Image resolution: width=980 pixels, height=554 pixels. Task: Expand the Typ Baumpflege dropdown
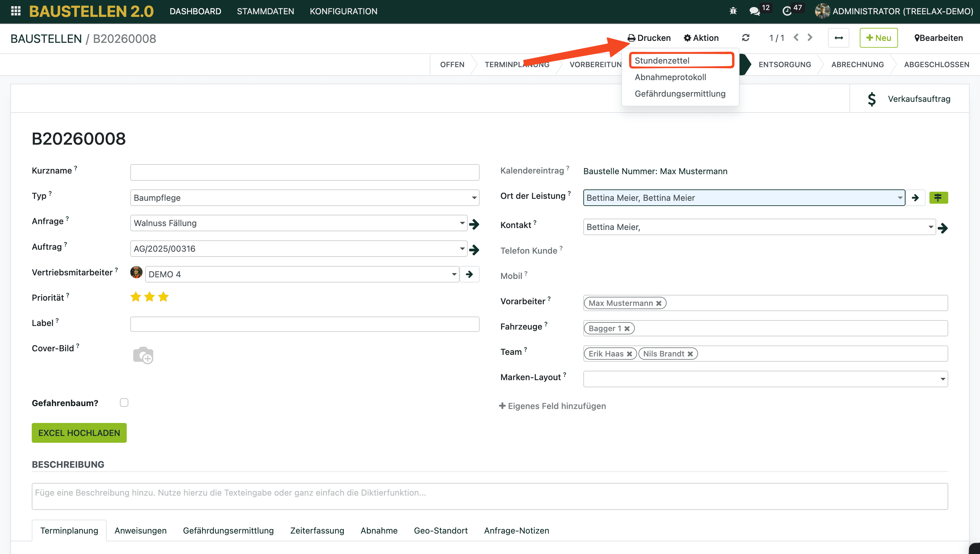pyautogui.click(x=474, y=198)
